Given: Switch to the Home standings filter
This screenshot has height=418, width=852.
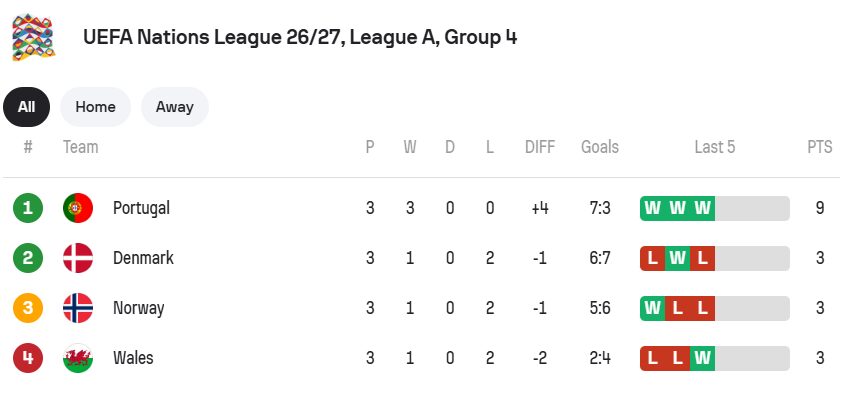Looking at the screenshot, I should click(95, 107).
